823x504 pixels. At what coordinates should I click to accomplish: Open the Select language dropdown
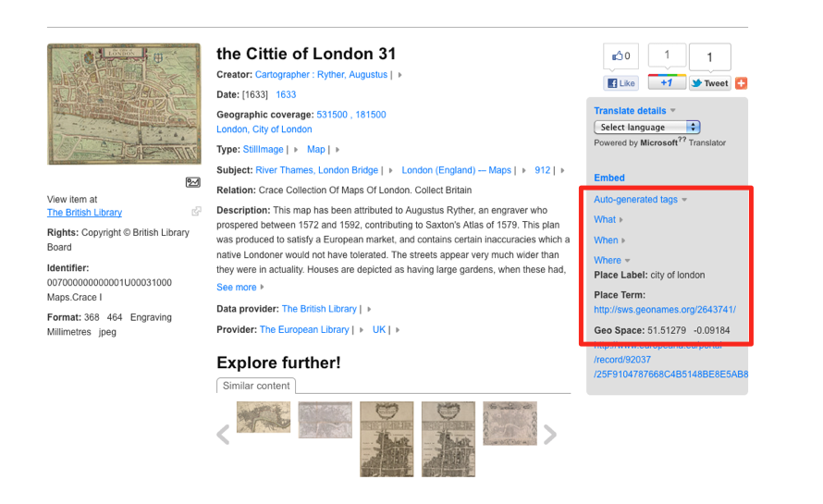pos(647,128)
